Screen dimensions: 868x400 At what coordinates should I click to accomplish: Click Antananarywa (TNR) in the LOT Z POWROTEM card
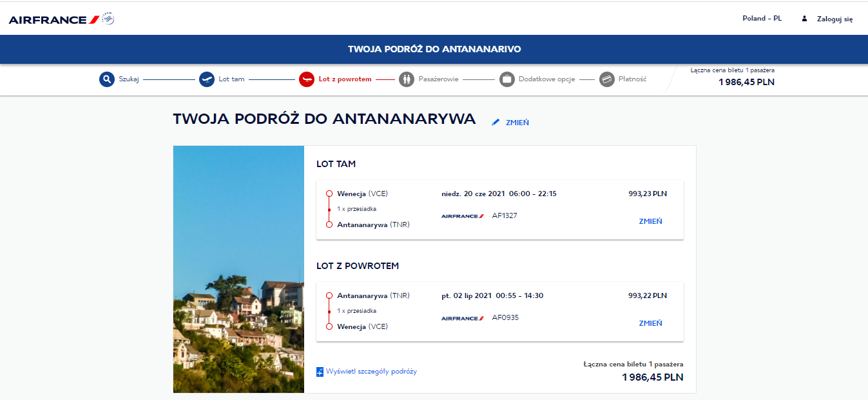(373, 295)
